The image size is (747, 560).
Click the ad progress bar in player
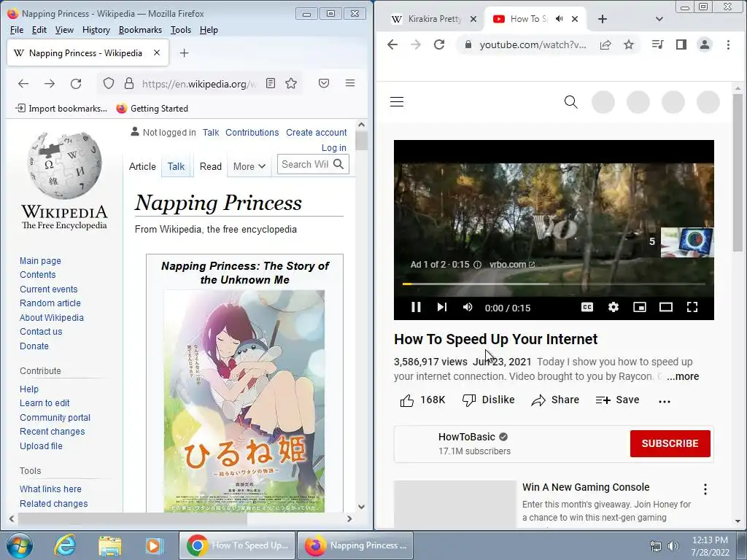[x=554, y=284]
